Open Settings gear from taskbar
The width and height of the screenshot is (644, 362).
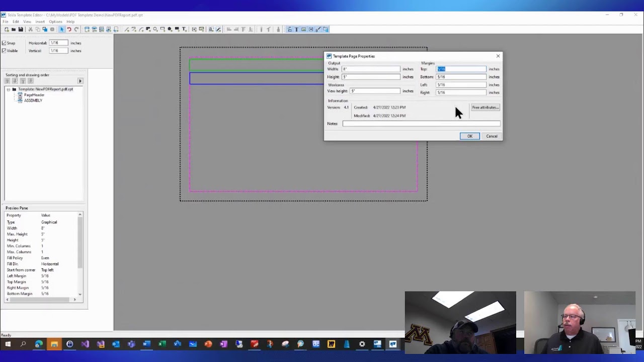[x=362, y=344]
